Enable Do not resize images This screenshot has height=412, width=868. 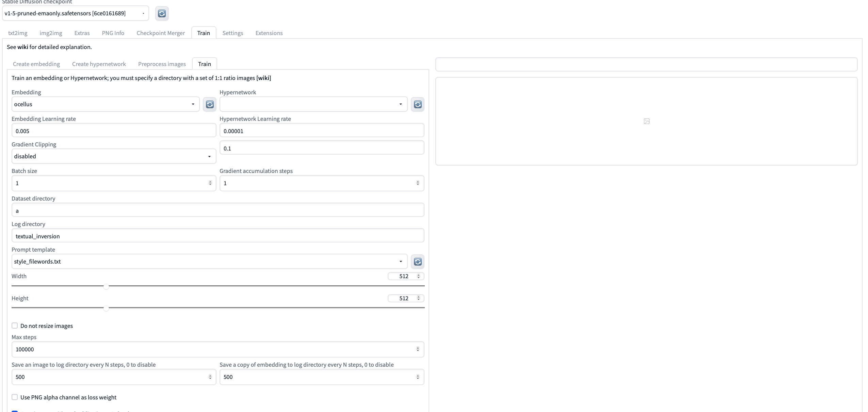[x=15, y=326]
